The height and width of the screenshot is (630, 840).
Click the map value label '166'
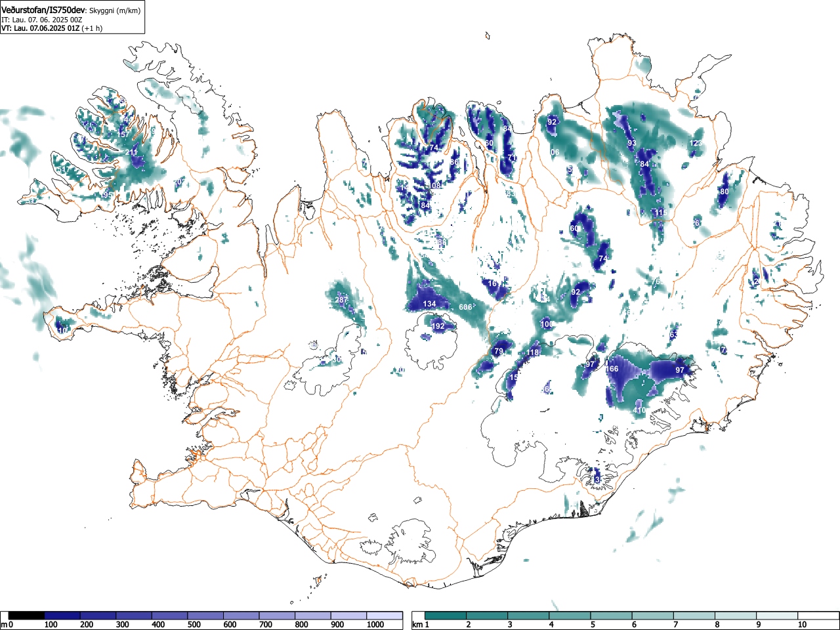pos(612,369)
